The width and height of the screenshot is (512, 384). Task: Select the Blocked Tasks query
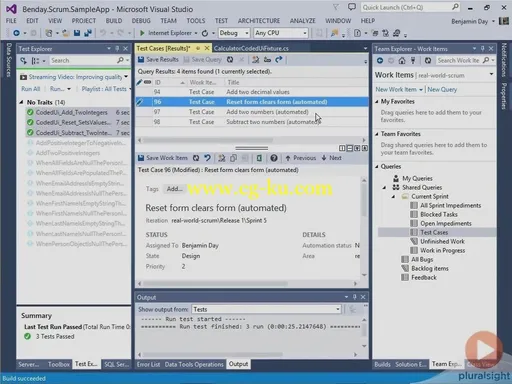click(x=439, y=214)
